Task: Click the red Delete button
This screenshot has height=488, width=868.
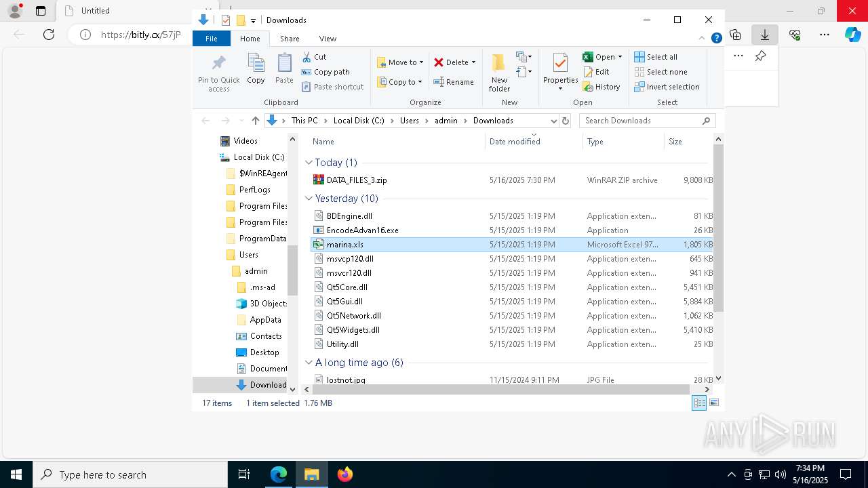Action: (451, 62)
